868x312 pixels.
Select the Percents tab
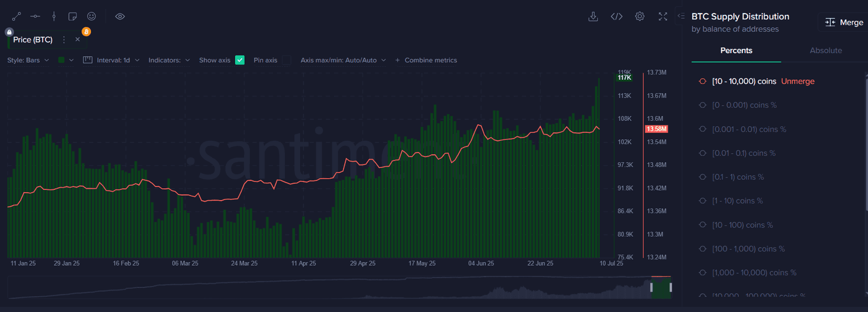pos(736,50)
